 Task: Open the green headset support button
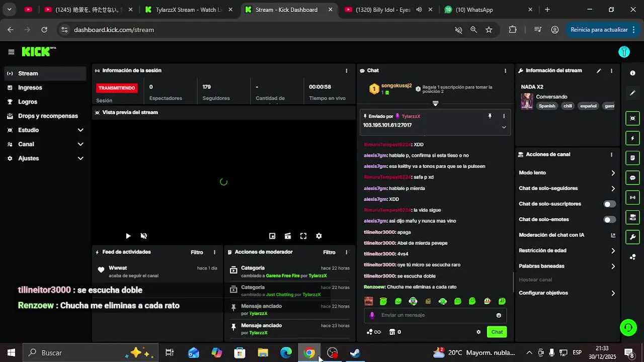(x=628, y=328)
